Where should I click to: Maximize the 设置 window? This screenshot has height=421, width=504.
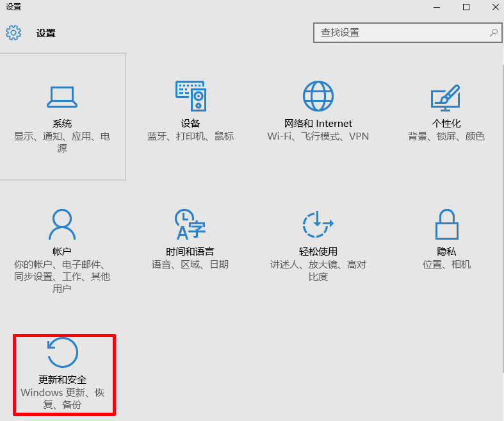click(x=466, y=7)
